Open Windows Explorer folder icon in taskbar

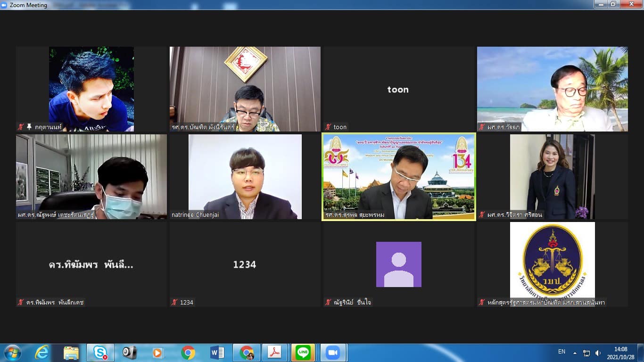[x=71, y=353]
